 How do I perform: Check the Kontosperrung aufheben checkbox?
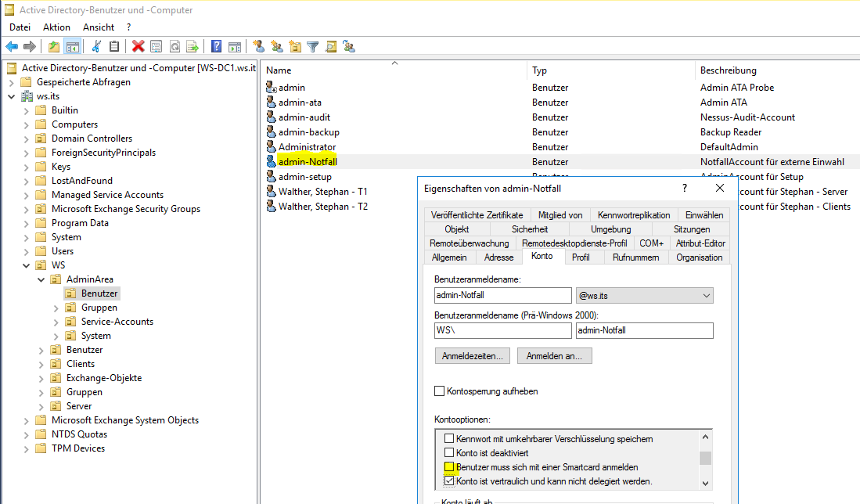(439, 391)
